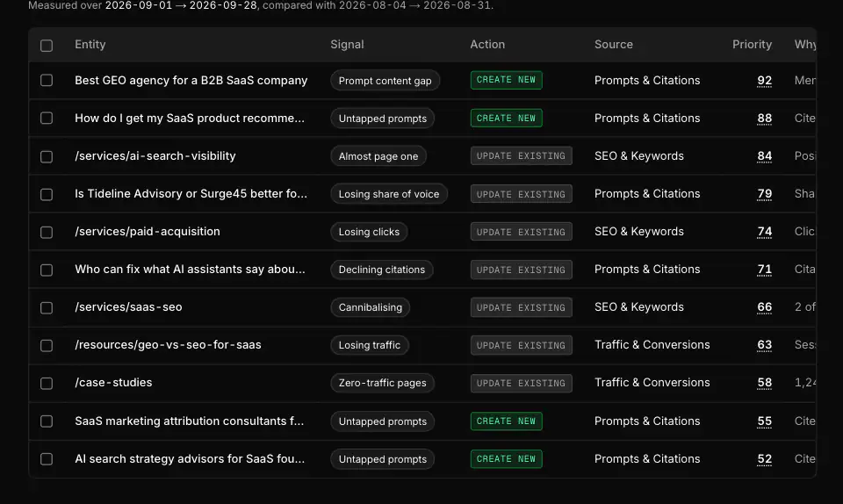Check the /case-studies row checkbox
Image resolution: width=843 pixels, height=504 pixels.
coord(47,383)
